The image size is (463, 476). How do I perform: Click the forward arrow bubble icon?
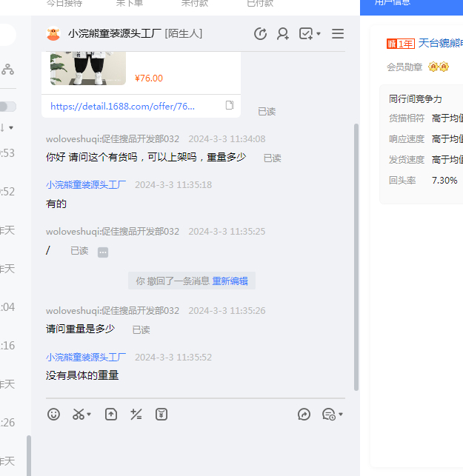tap(304, 415)
